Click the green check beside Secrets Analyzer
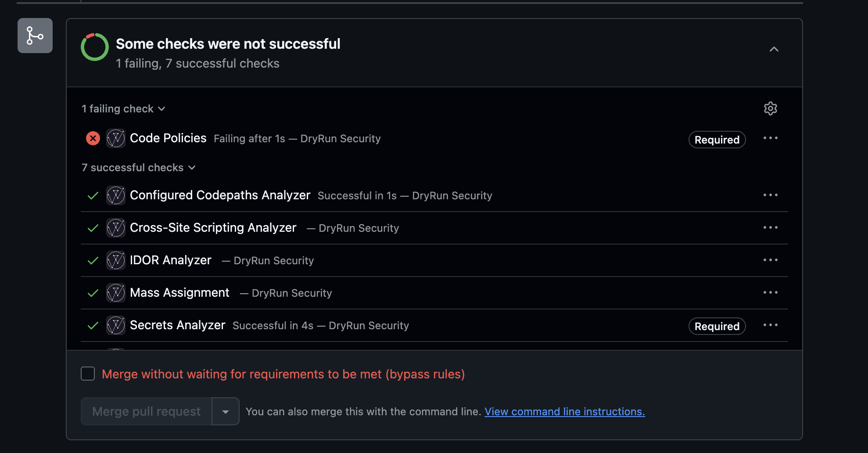This screenshot has height=453, width=868. [x=93, y=325]
